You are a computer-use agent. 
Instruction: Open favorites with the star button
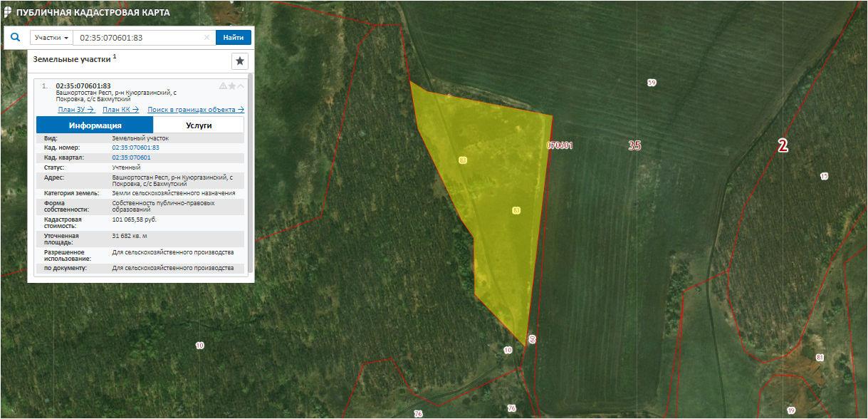(x=240, y=61)
